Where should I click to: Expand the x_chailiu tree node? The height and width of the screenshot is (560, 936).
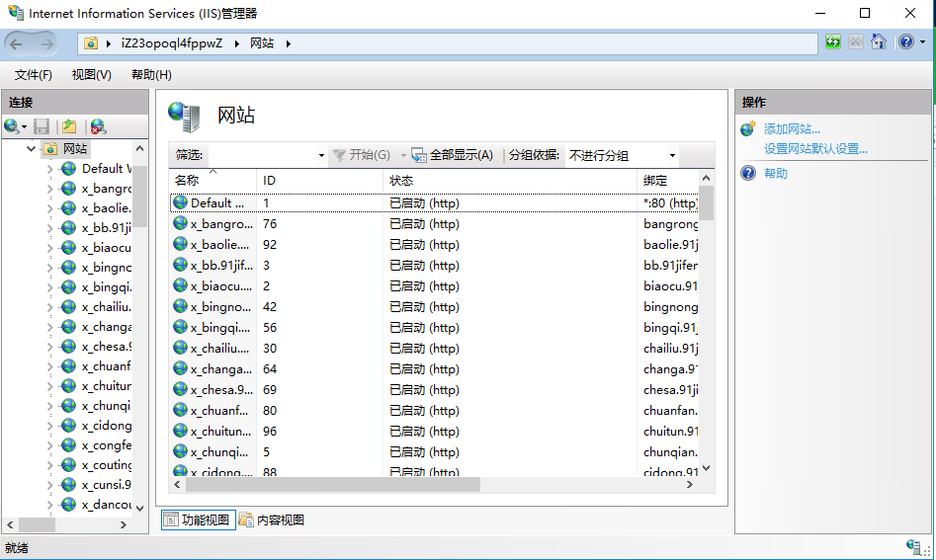pos(50,307)
